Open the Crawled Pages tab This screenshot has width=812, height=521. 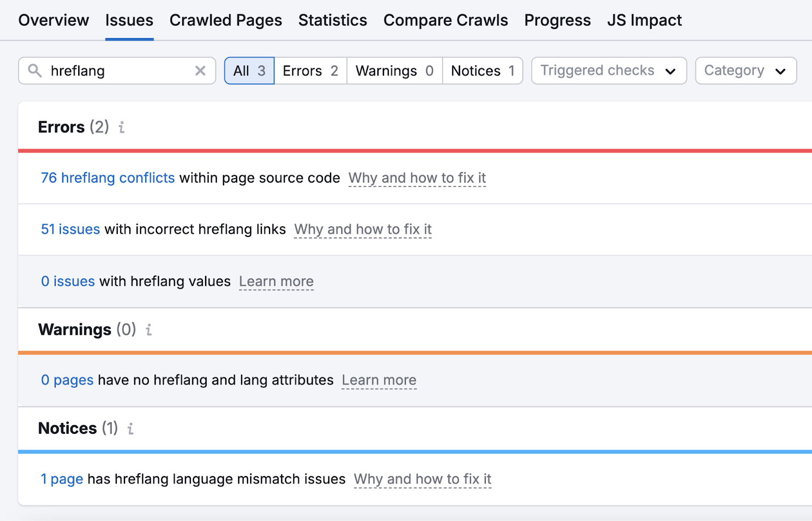[225, 20]
